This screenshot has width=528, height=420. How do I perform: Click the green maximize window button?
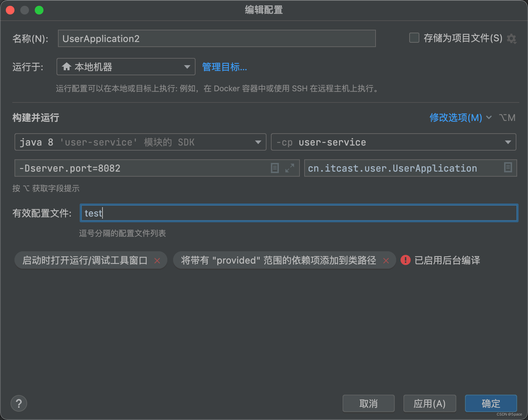coord(39,10)
